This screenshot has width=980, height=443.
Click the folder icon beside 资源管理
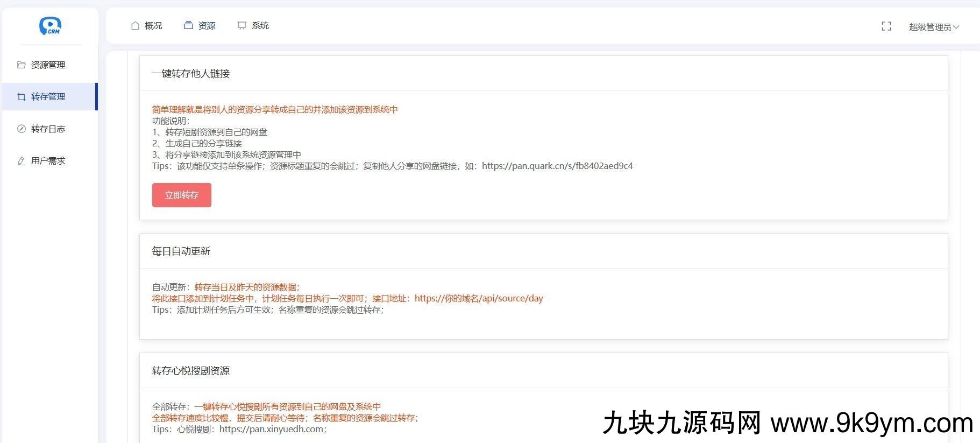coord(22,65)
